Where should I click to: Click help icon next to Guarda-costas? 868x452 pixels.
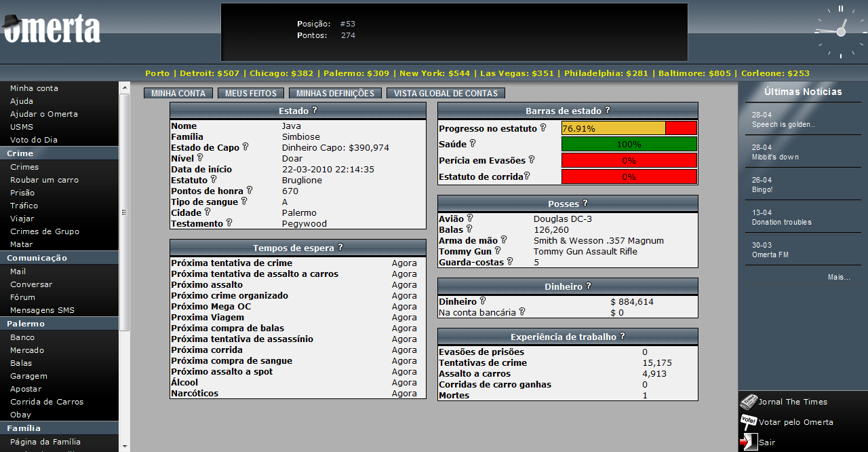coord(510,262)
